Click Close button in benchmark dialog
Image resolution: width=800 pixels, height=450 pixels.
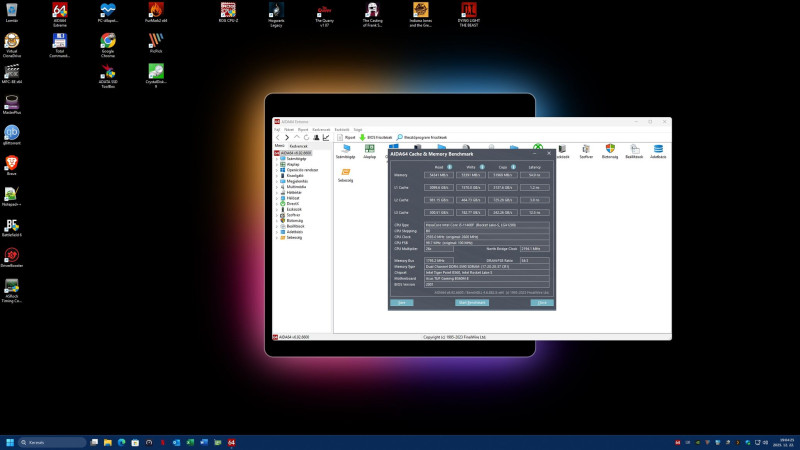[x=542, y=303]
